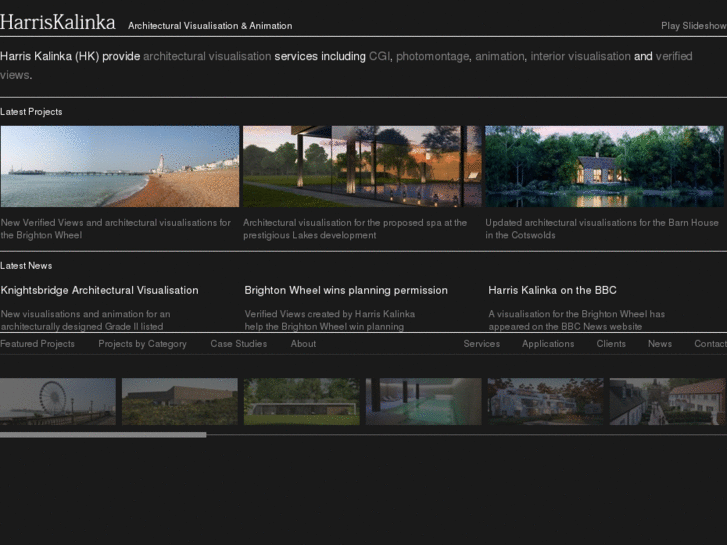Click the HarrisKalinka logo

57,22
